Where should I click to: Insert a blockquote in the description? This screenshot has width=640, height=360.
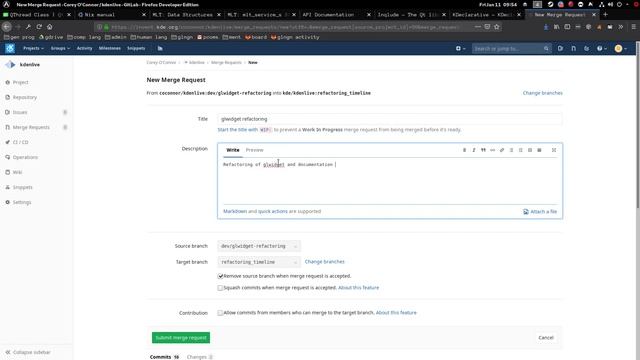coord(483,150)
